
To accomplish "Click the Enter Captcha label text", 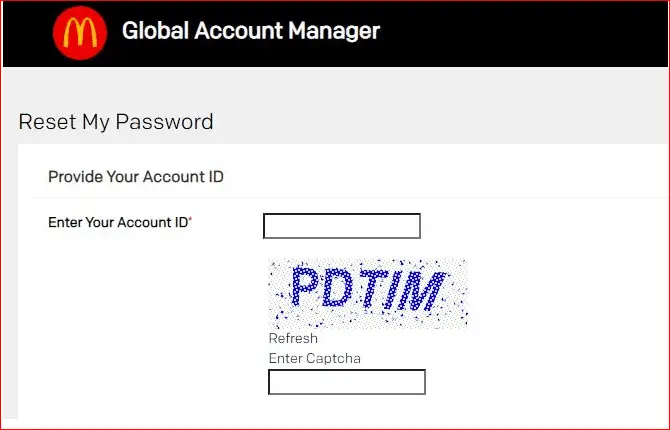I will [x=314, y=358].
